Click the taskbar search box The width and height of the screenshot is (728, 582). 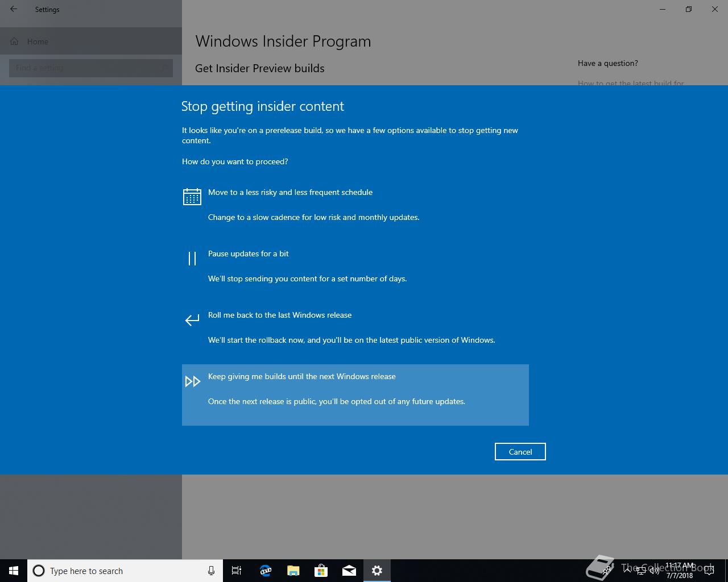[125, 571]
